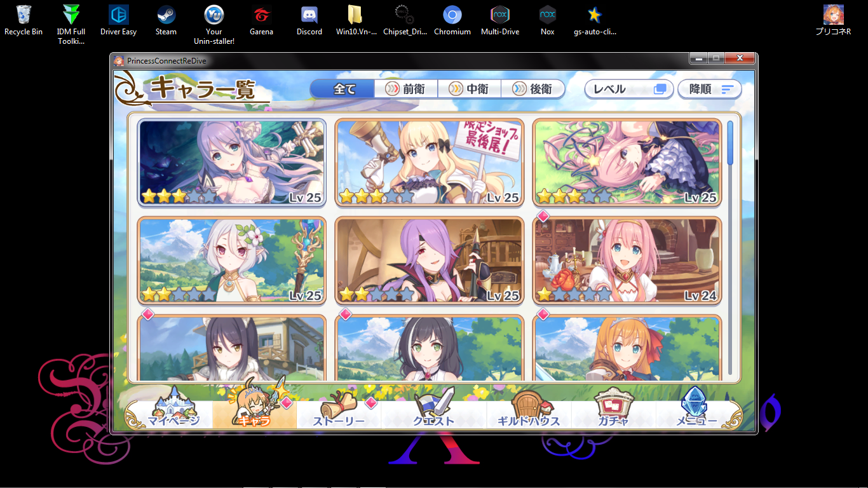Show all characters with the 全て tab
The height and width of the screenshot is (488, 868).
pos(343,89)
